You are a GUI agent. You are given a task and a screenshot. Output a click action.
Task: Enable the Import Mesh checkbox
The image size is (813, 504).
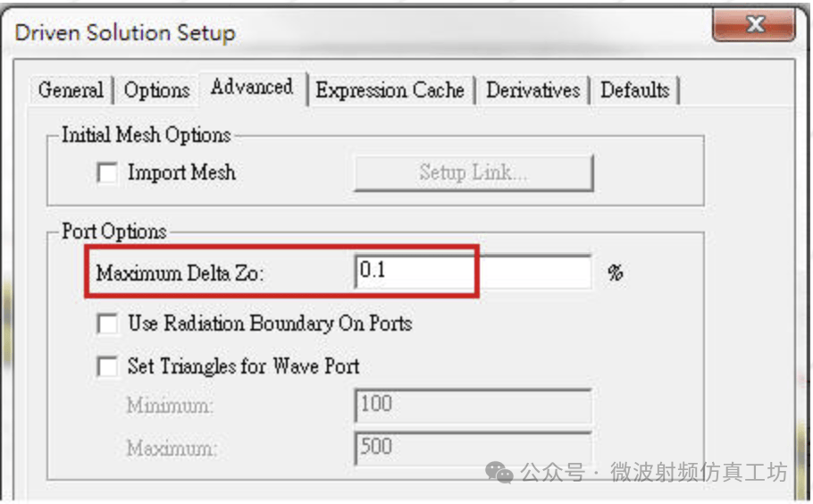(x=107, y=172)
